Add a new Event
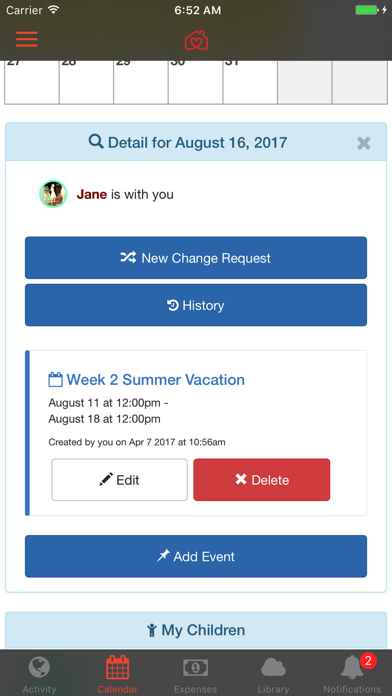The width and height of the screenshot is (392, 696). click(196, 556)
